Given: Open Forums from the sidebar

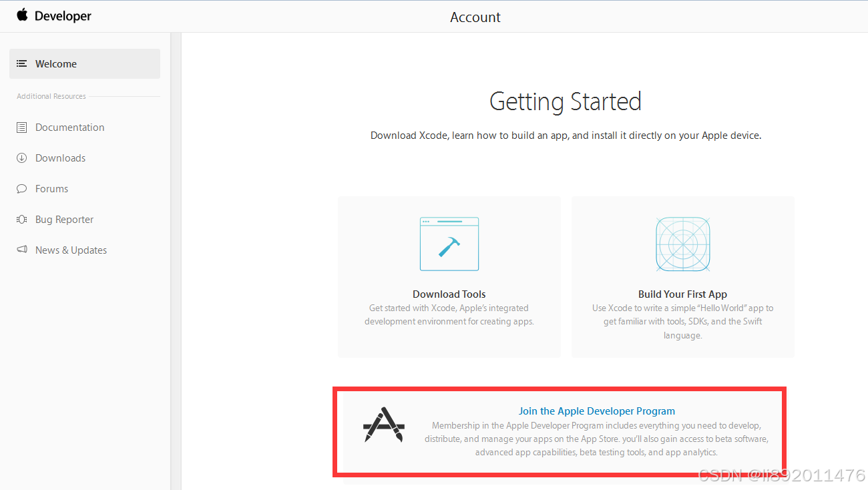Looking at the screenshot, I should point(51,189).
